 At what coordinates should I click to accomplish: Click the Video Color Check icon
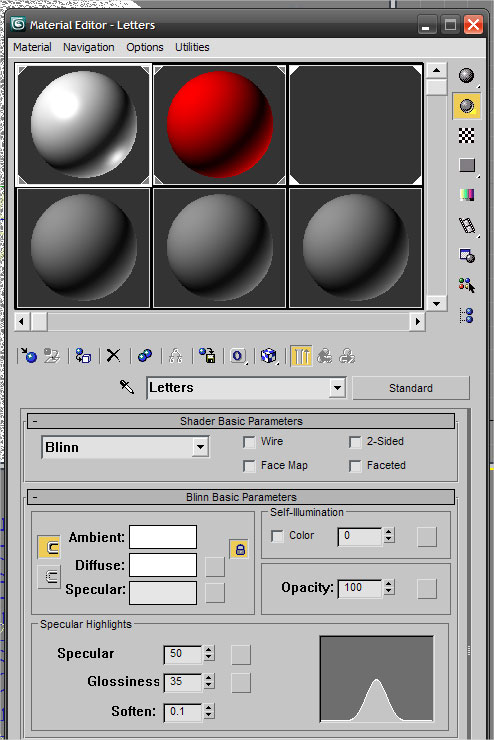pos(466,195)
